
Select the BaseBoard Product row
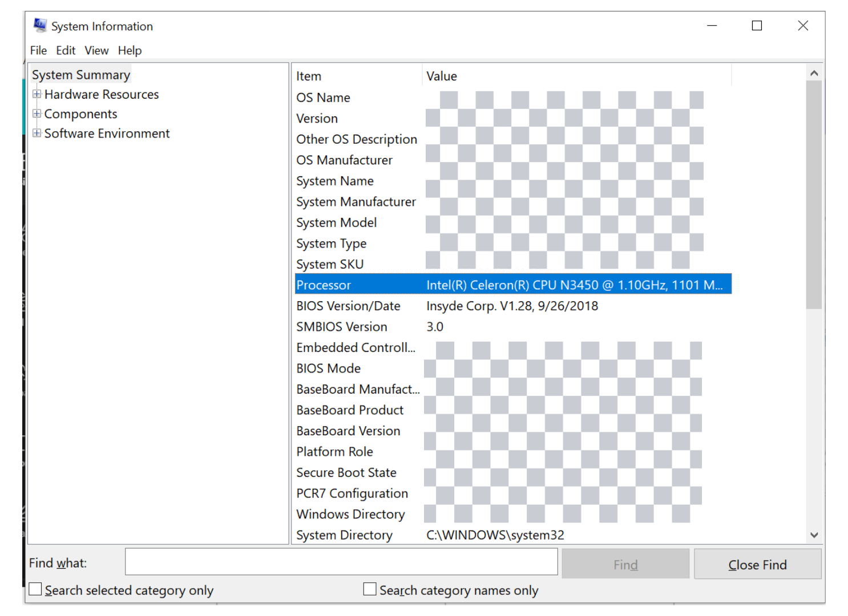(513, 410)
